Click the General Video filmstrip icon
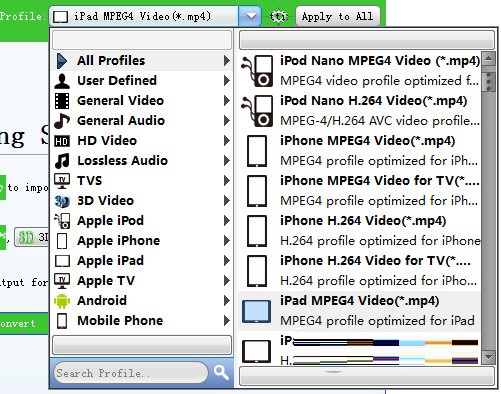This screenshot has width=501, height=394. coord(62,101)
